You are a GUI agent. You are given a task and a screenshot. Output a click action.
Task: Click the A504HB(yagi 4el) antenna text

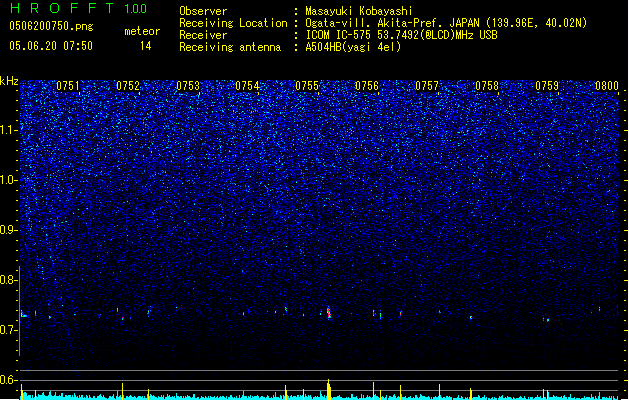coord(353,47)
